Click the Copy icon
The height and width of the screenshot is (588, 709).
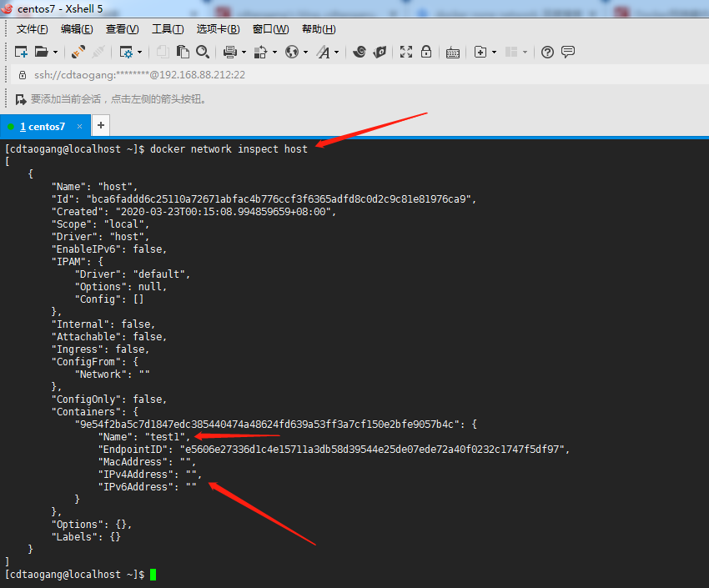[163, 52]
